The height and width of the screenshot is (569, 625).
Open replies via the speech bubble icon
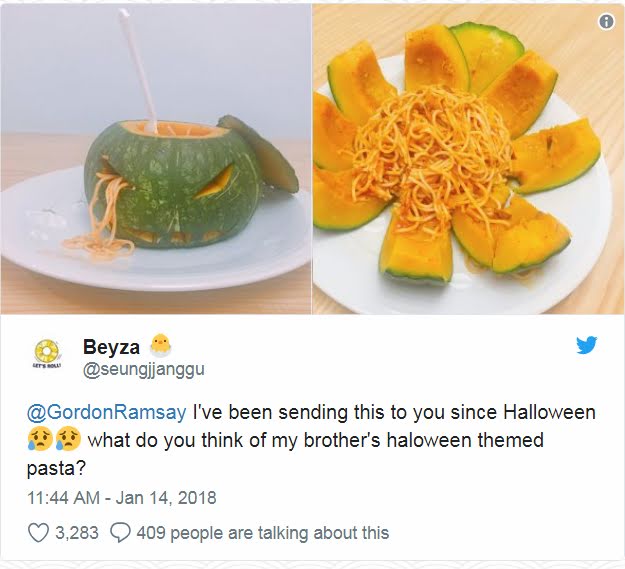[120, 533]
